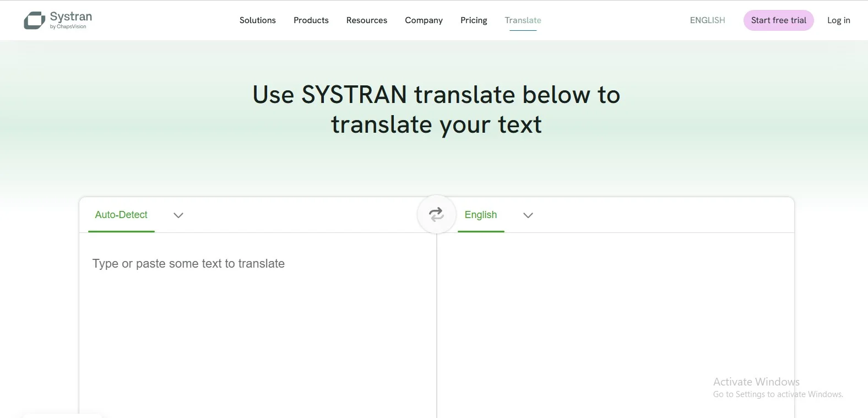Image resolution: width=868 pixels, height=418 pixels.
Task: Focus the text to translate input area
Action: [258, 325]
